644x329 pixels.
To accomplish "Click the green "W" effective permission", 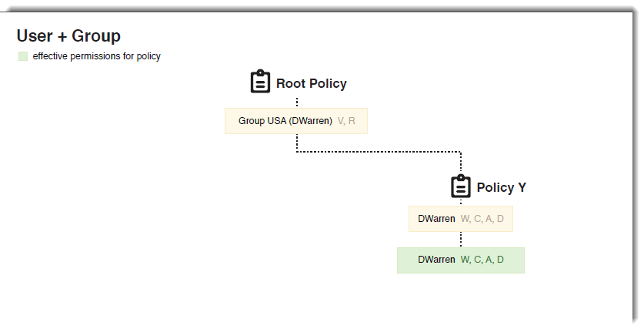I will click(465, 260).
